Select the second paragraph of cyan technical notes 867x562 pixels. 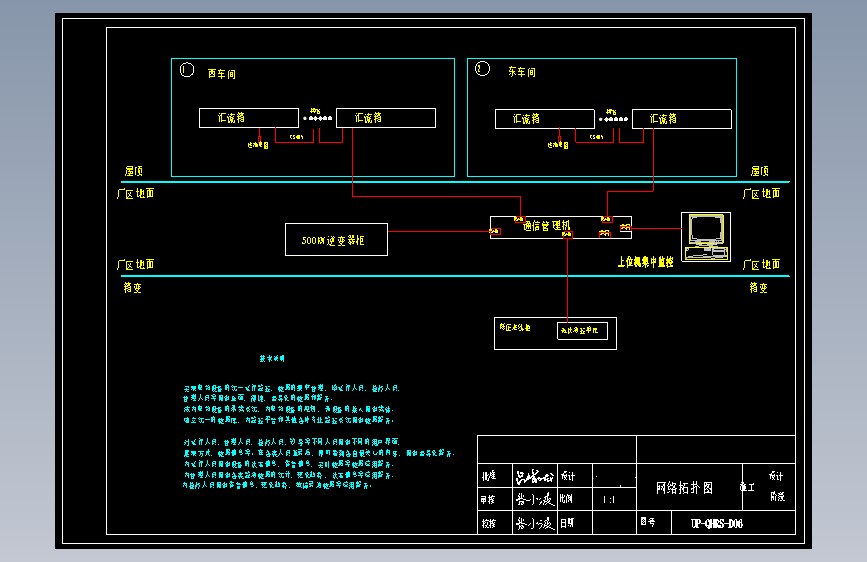(318, 464)
